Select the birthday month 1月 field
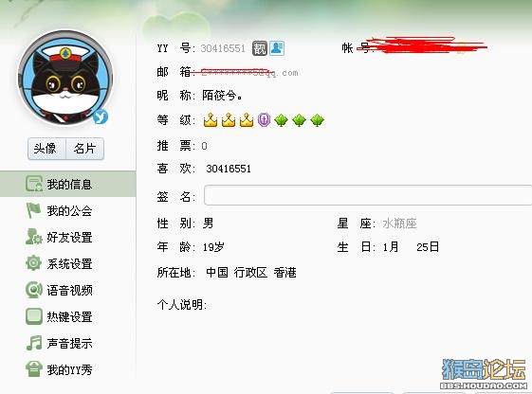This screenshot has height=394, width=532. tap(391, 246)
